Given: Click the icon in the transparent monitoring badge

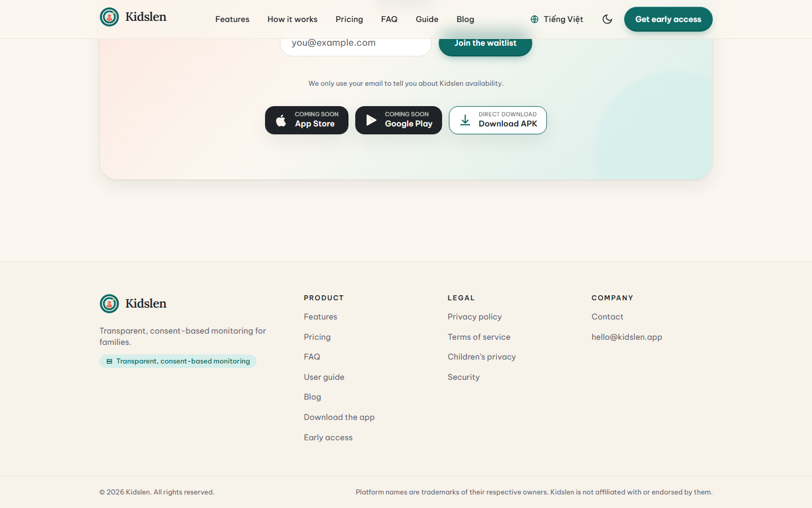Looking at the screenshot, I should tap(109, 361).
